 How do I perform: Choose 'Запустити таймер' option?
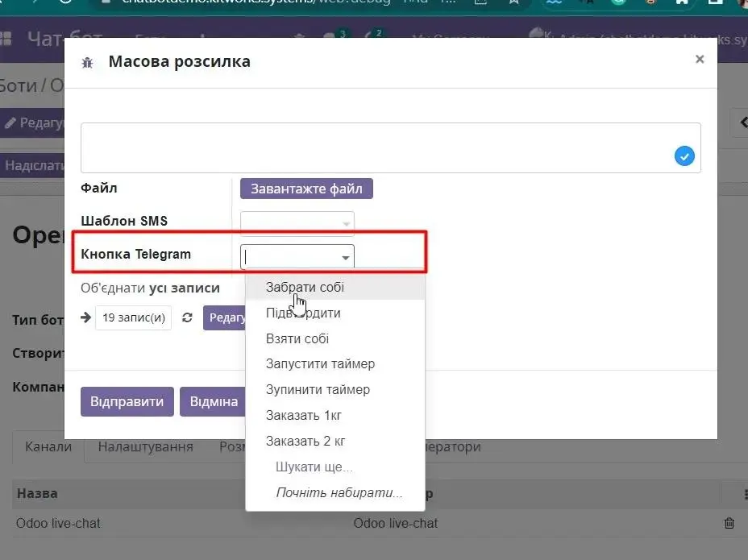320,363
